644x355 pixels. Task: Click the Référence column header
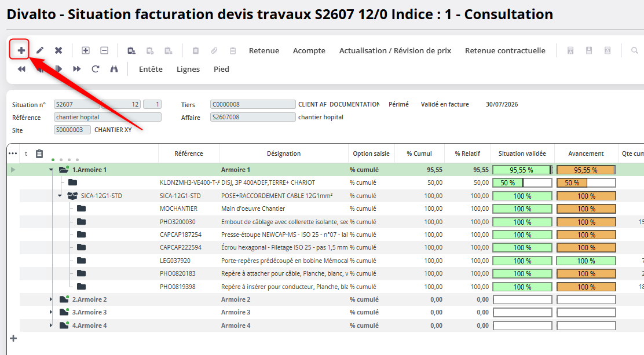(x=189, y=153)
